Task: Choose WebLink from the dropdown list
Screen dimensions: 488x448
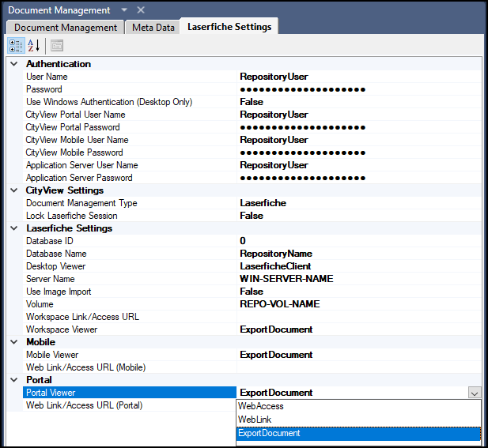Action: 255,420
